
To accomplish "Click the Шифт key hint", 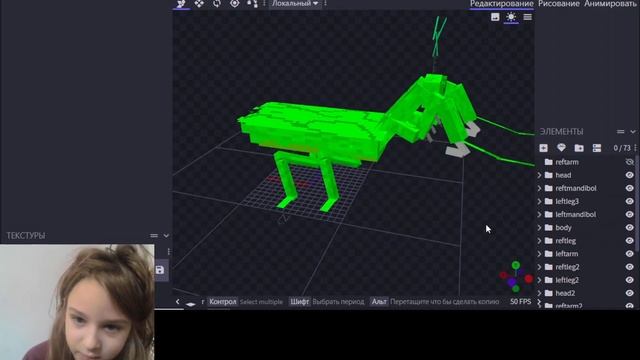I will coord(299,302).
